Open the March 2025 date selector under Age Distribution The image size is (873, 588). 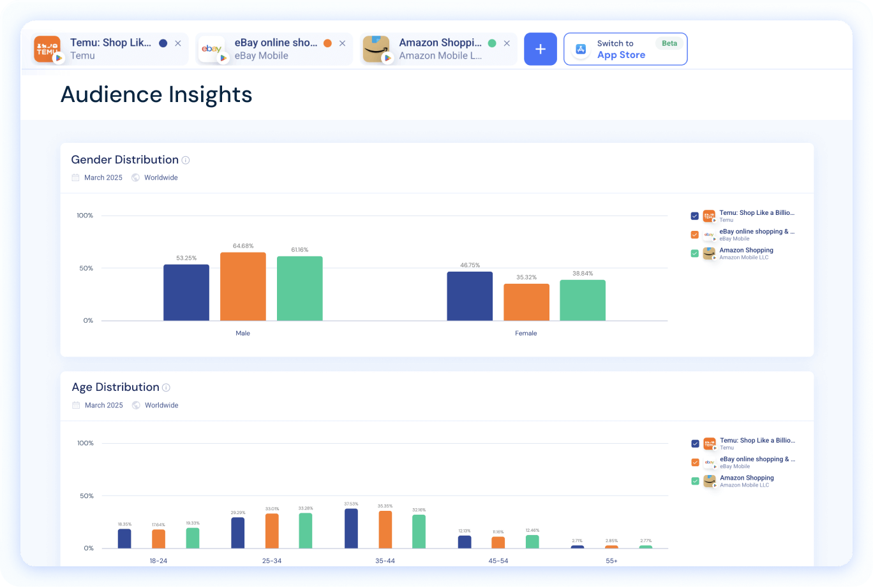click(104, 405)
